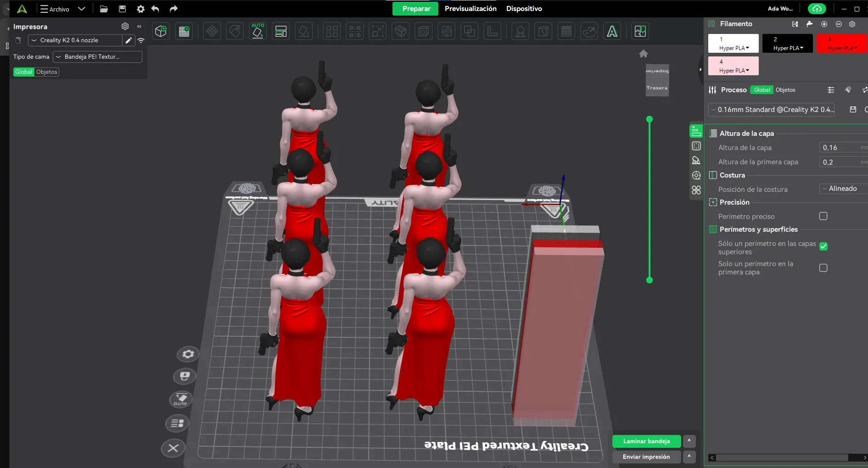Viewport: 868px width, 468px height.
Task: Switch to the Previsualización tab
Action: [x=470, y=9]
